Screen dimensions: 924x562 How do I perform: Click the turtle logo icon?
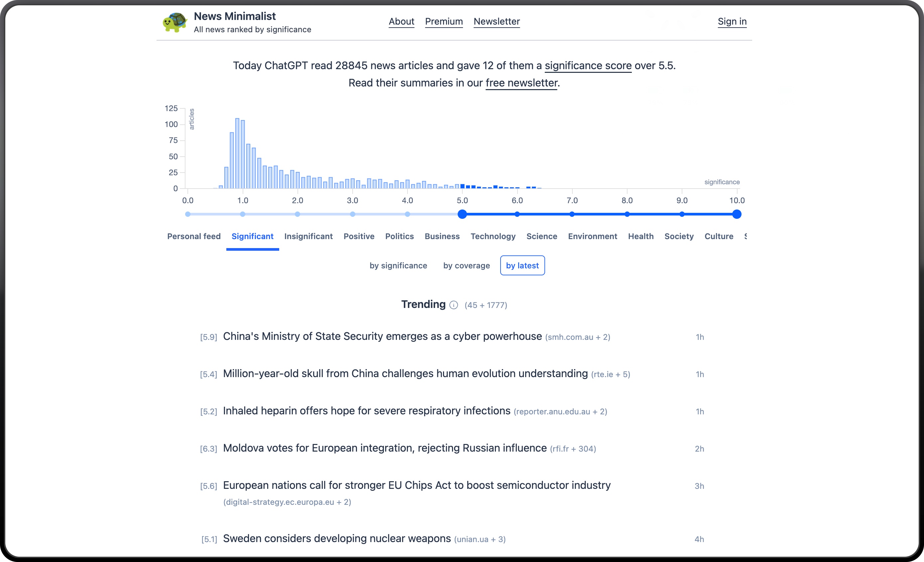175,22
